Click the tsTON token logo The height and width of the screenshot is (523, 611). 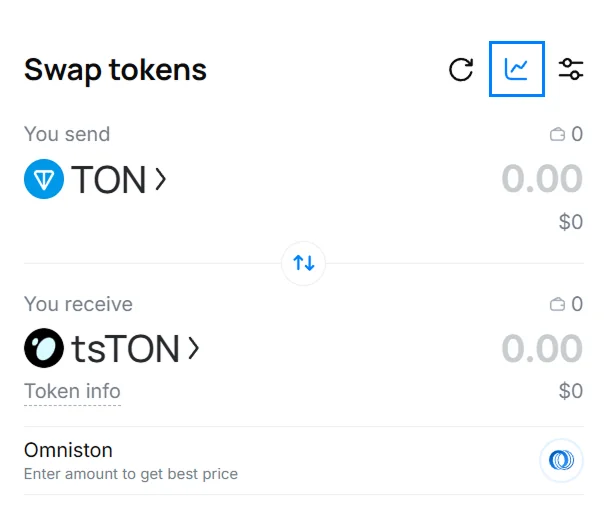click(44, 348)
